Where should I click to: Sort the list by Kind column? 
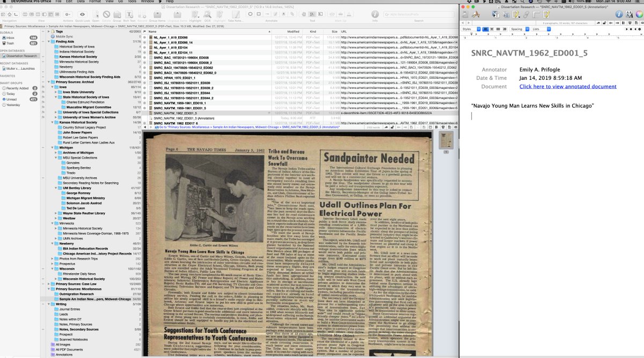(x=314, y=32)
